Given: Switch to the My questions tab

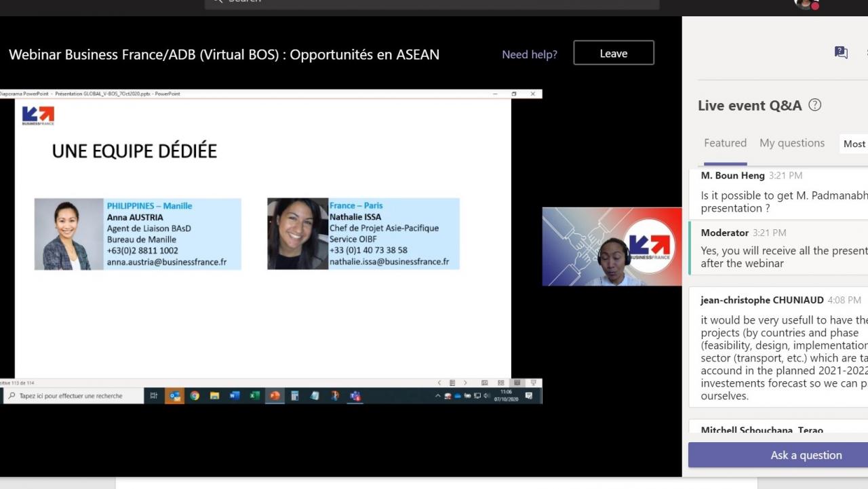Looking at the screenshot, I should coord(792,143).
